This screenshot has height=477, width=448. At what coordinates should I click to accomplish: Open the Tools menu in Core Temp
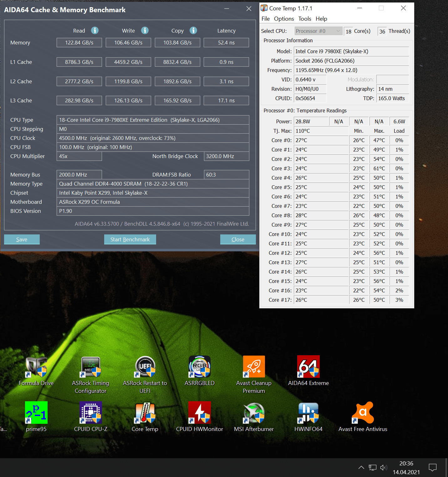pyautogui.click(x=305, y=19)
